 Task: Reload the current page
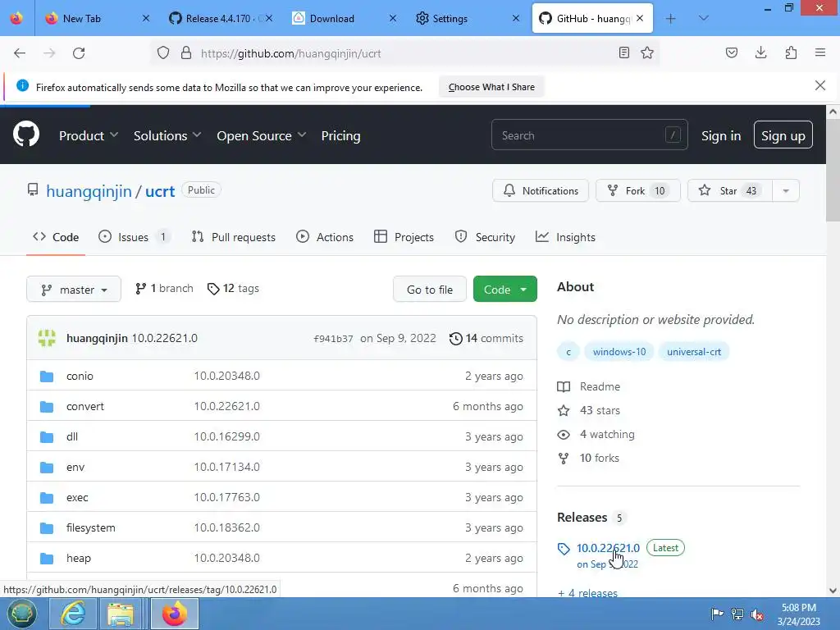coord(79,53)
